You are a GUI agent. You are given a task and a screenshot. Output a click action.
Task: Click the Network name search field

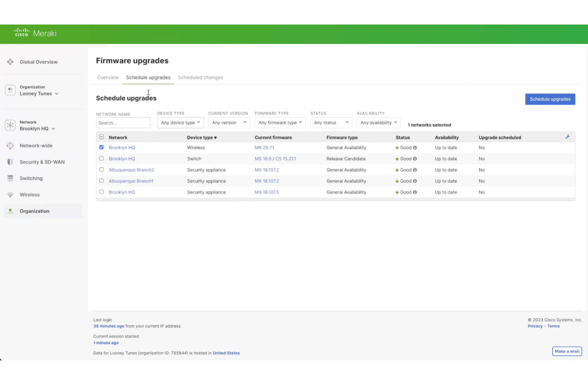click(123, 123)
